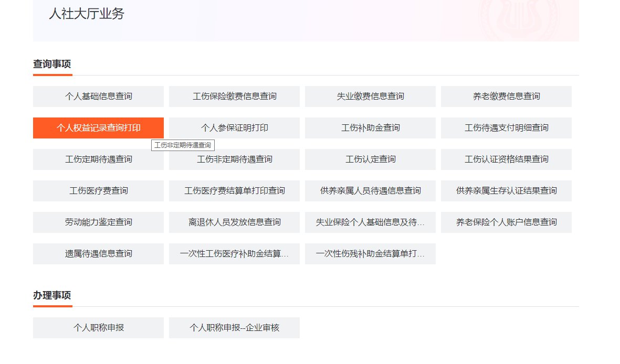The width and height of the screenshot is (620, 364).
Task: Open 养老缴费信息查询
Action: click(506, 97)
